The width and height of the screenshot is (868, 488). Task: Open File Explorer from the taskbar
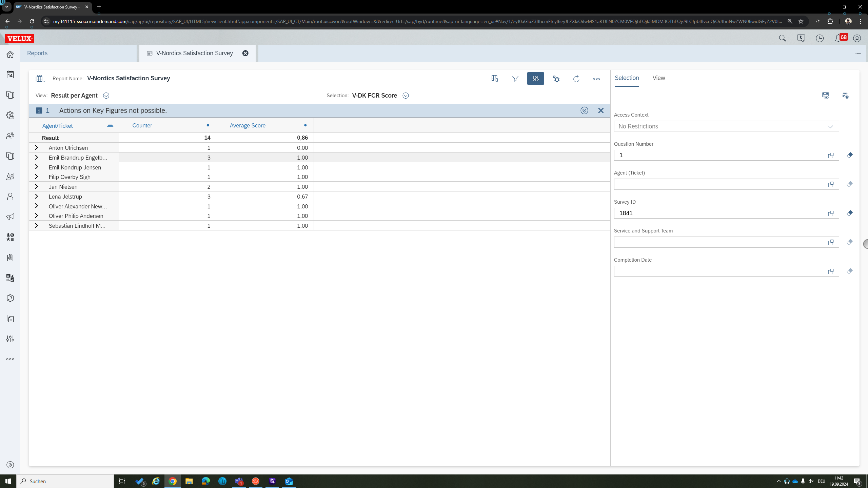coord(189,481)
